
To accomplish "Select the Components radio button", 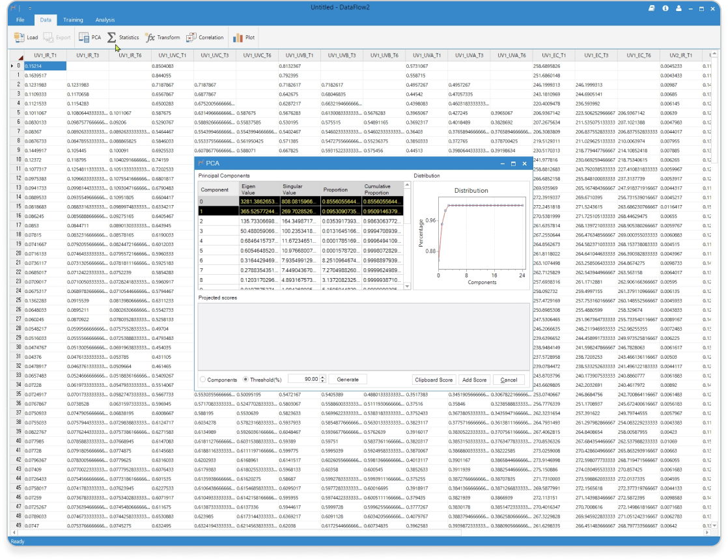I will tap(203, 380).
